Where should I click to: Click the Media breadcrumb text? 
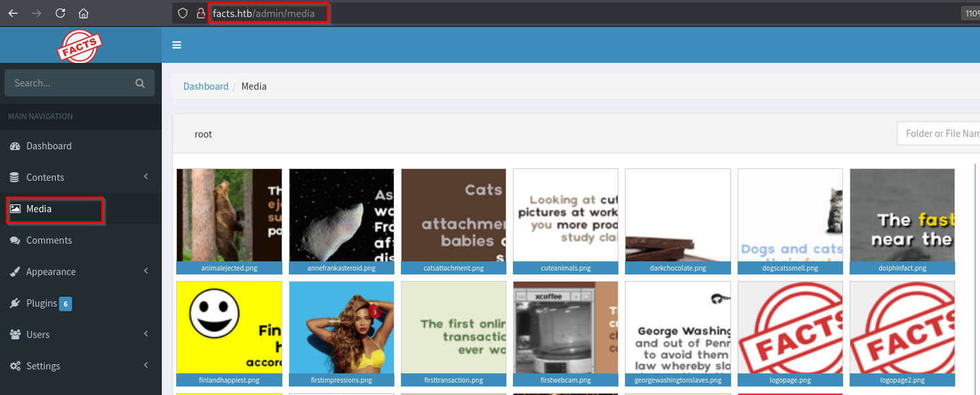coord(254,86)
